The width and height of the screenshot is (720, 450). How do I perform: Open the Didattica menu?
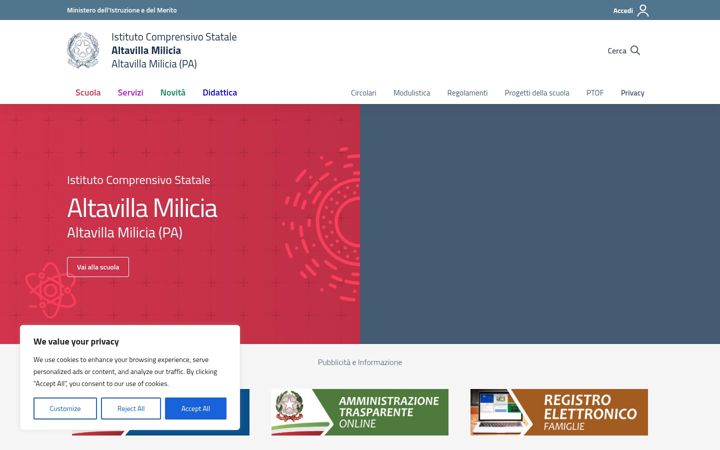click(x=219, y=93)
